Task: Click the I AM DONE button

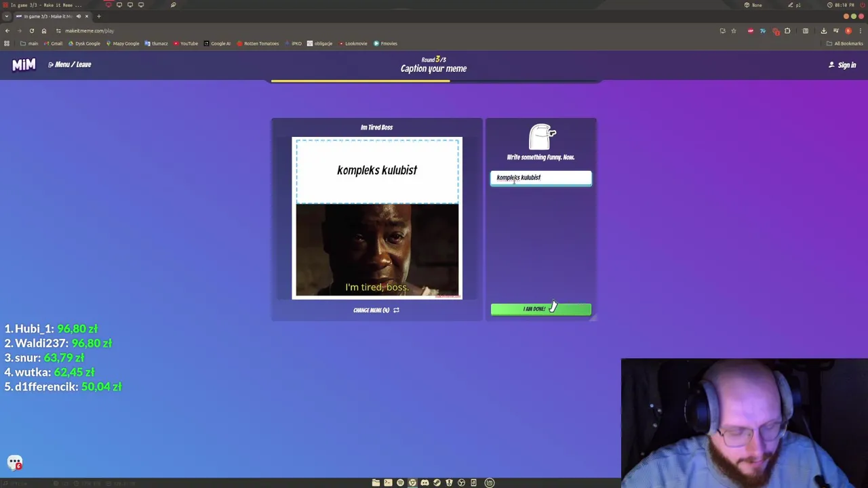Action: click(541, 309)
